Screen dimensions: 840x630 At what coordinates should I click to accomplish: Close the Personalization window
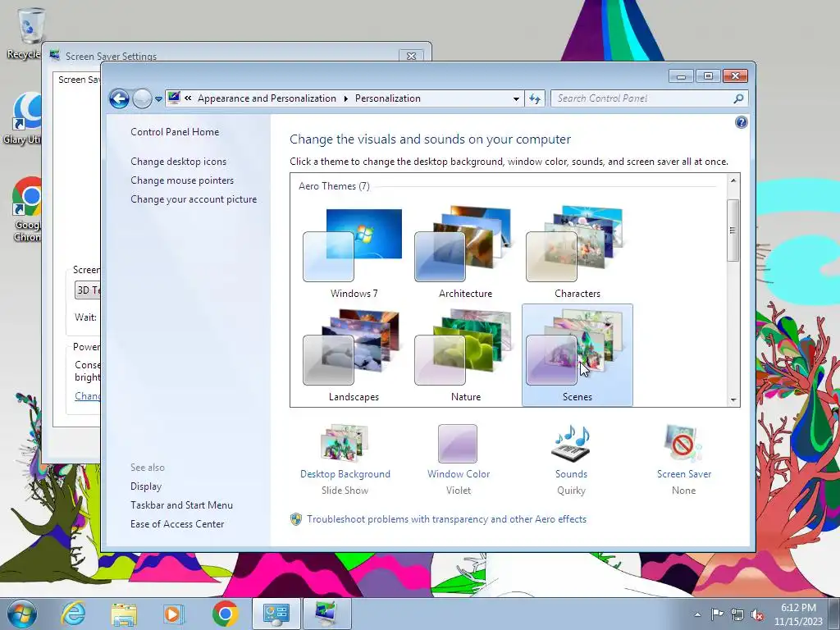(x=735, y=76)
